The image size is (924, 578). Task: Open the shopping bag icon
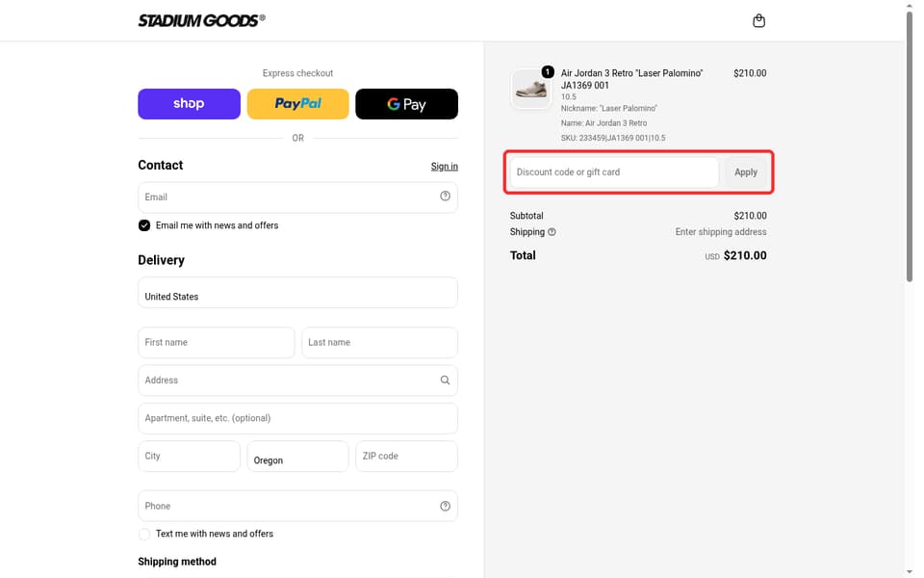(758, 20)
